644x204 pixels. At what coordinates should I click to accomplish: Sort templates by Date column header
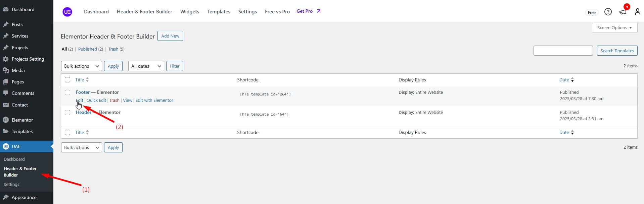click(x=564, y=80)
